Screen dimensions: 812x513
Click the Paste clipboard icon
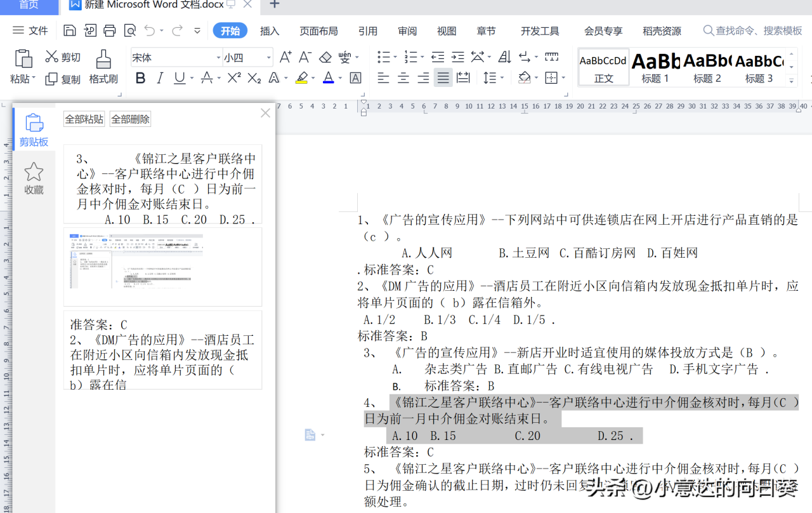tap(23, 58)
